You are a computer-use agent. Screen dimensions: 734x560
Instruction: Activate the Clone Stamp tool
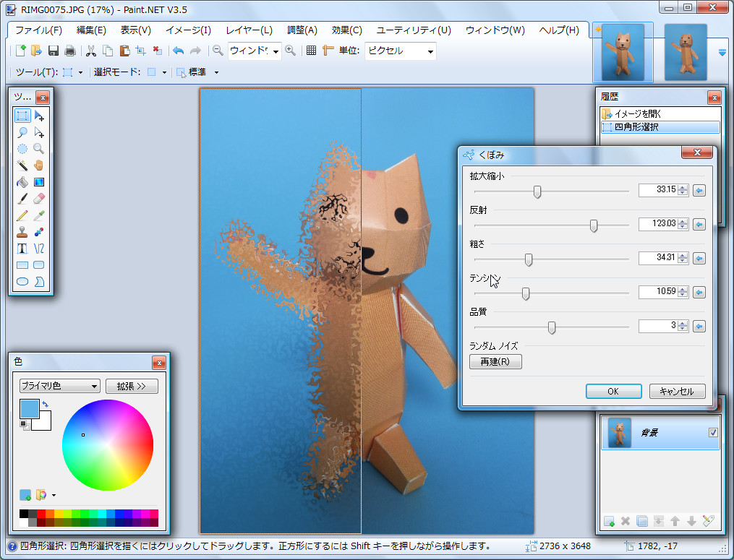point(22,232)
